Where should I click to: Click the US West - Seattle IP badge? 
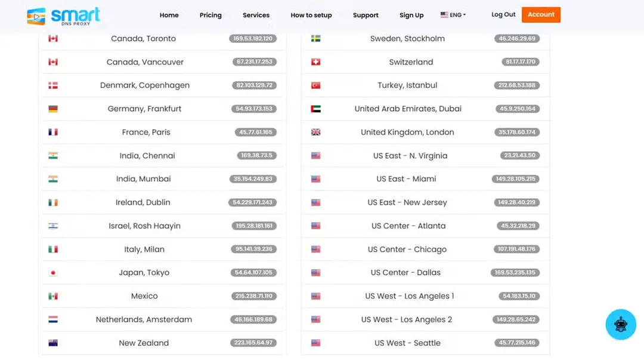[516, 343]
